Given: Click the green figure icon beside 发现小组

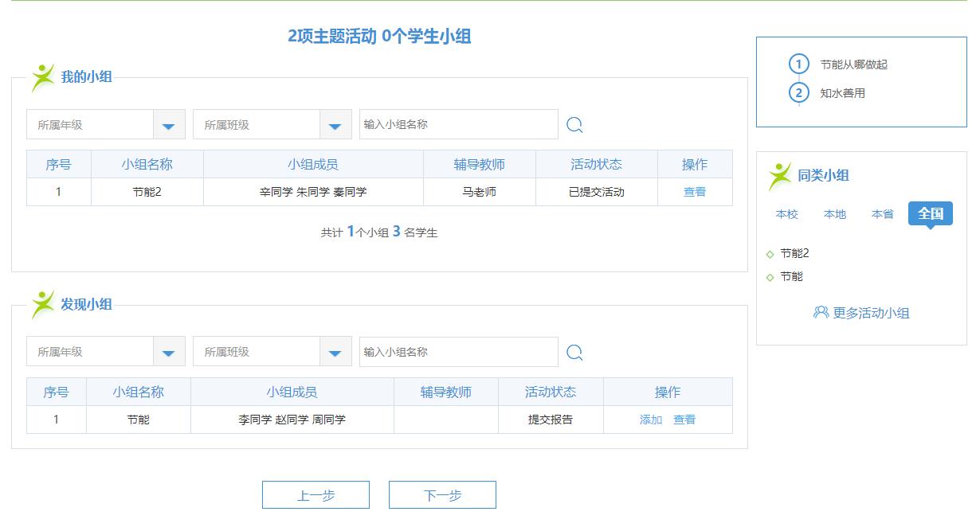Looking at the screenshot, I should tap(43, 305).
